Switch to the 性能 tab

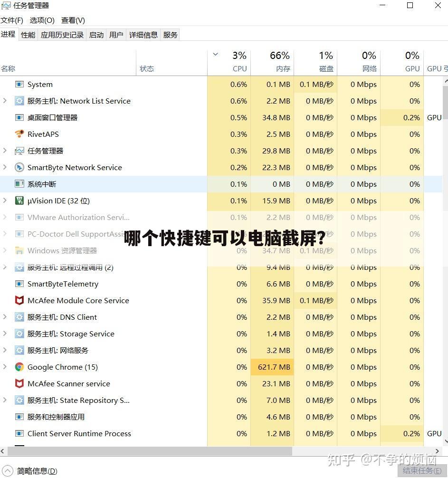click(28, 35)
